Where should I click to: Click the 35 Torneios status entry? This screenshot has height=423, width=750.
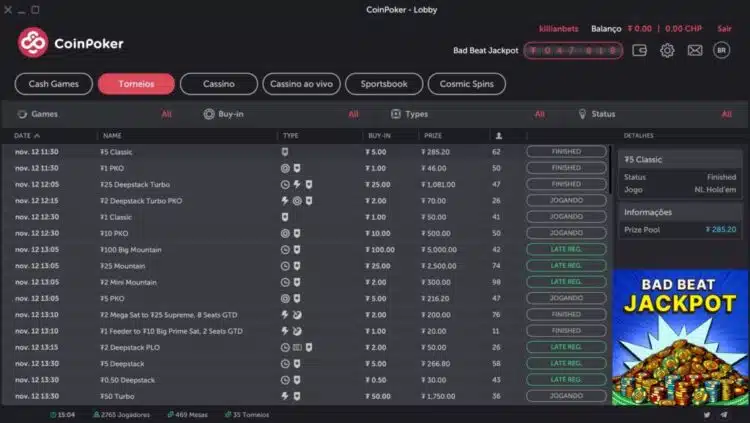247,415
